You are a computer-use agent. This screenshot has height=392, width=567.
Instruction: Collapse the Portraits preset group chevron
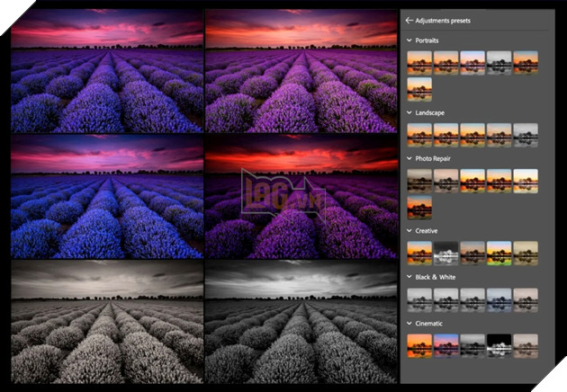pos(409,40)
